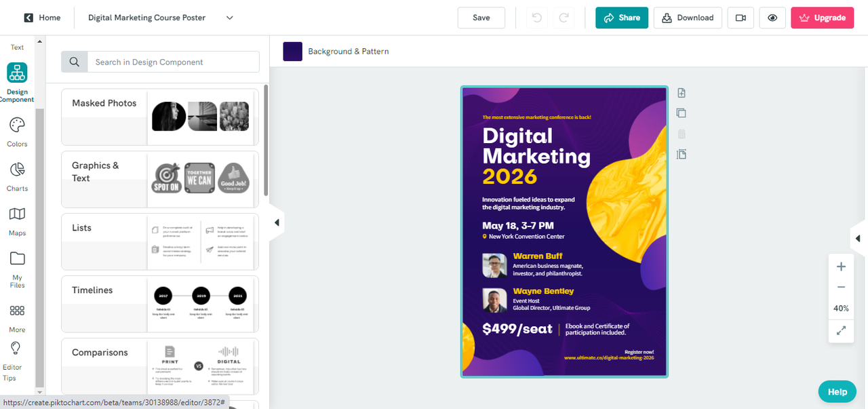Click the Download button
The width and height of the screenshot is (868, 409).
click(688, 18)
